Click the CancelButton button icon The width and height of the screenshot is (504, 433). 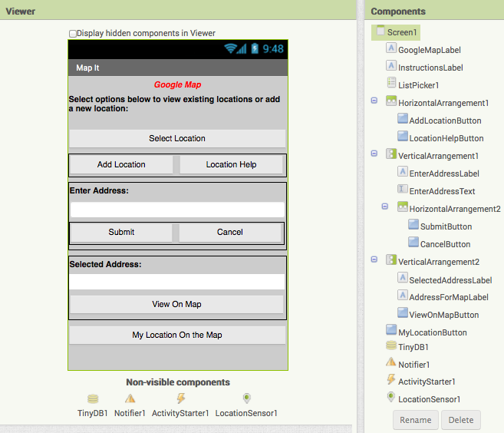(413, 243)
